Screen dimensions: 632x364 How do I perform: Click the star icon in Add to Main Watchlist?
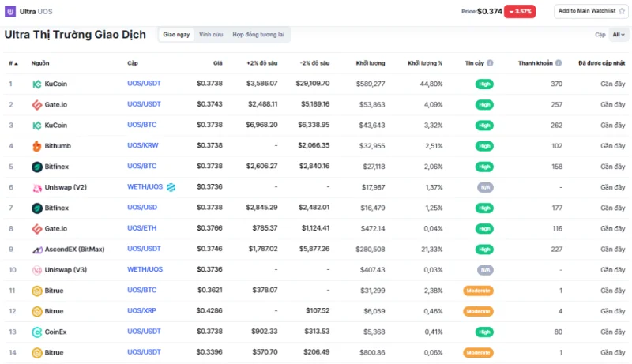click(622, 11)
